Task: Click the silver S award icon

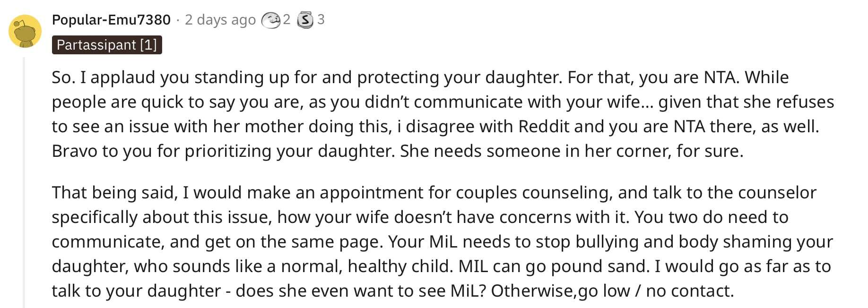Action: pos(305,20)
